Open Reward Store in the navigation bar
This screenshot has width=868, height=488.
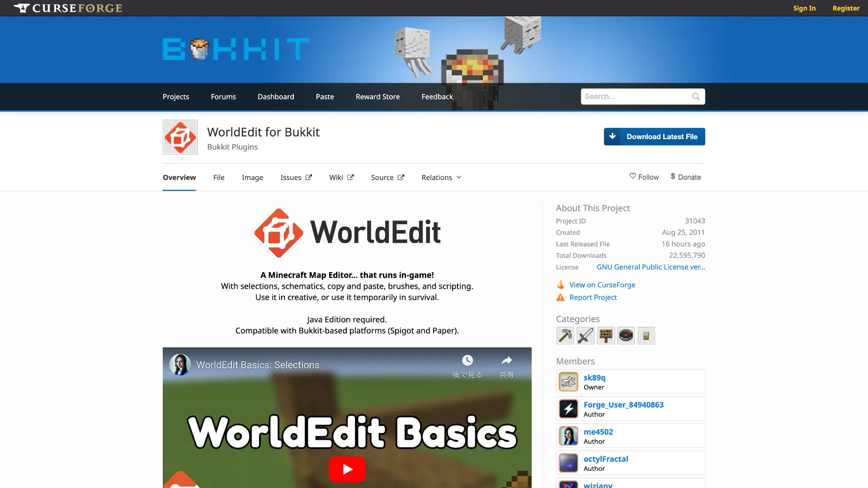click(x=377, y=97)
